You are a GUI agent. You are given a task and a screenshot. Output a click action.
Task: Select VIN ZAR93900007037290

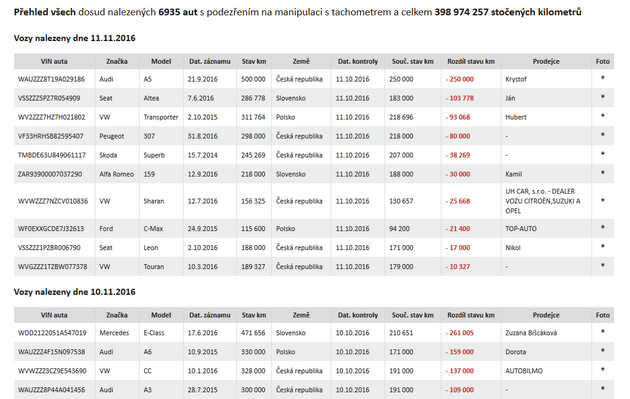pyautogui.click(x=50, y=174)
